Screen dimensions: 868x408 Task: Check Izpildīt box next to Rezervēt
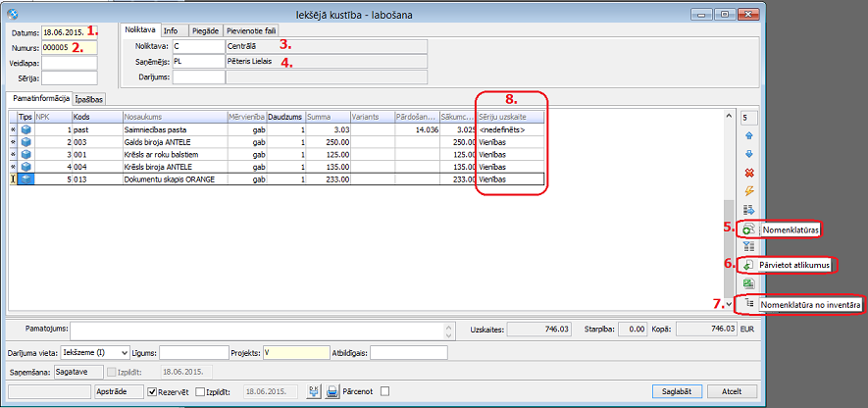coord(200,391)
